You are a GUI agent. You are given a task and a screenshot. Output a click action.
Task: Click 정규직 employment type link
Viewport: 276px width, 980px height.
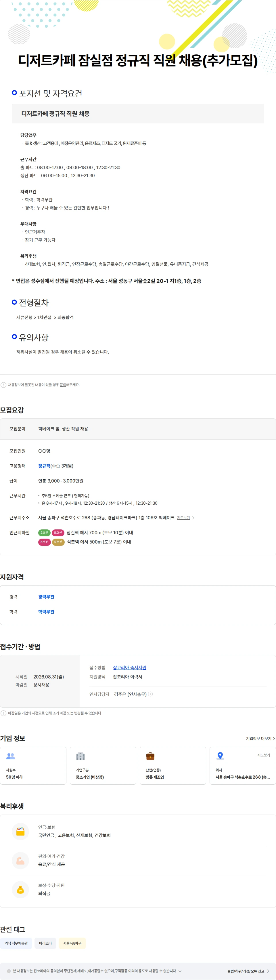click(x=44, y=466)
